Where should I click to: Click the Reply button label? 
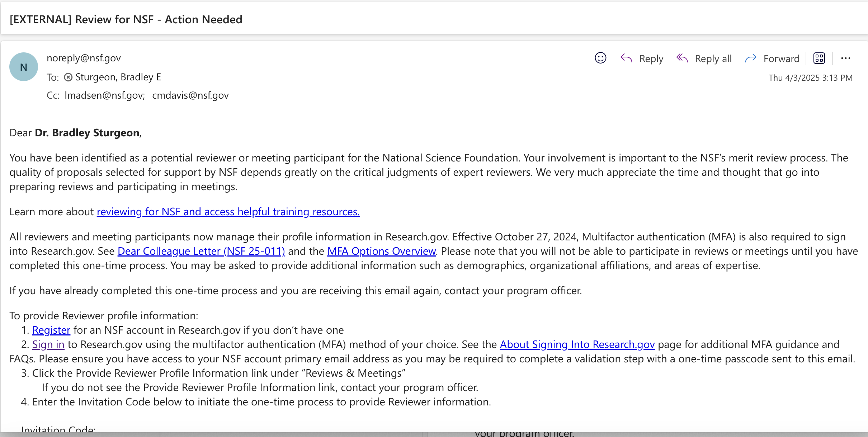651,58
